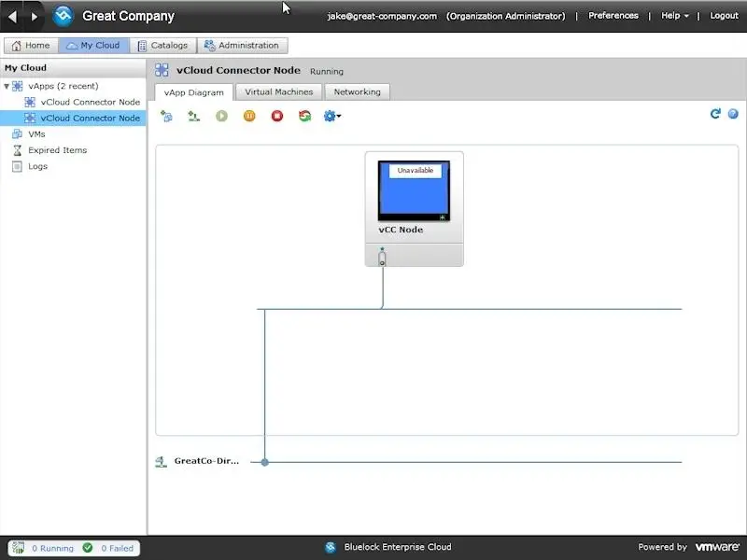
Task: Switch to vApp Diagram tab
Action: 194,92
